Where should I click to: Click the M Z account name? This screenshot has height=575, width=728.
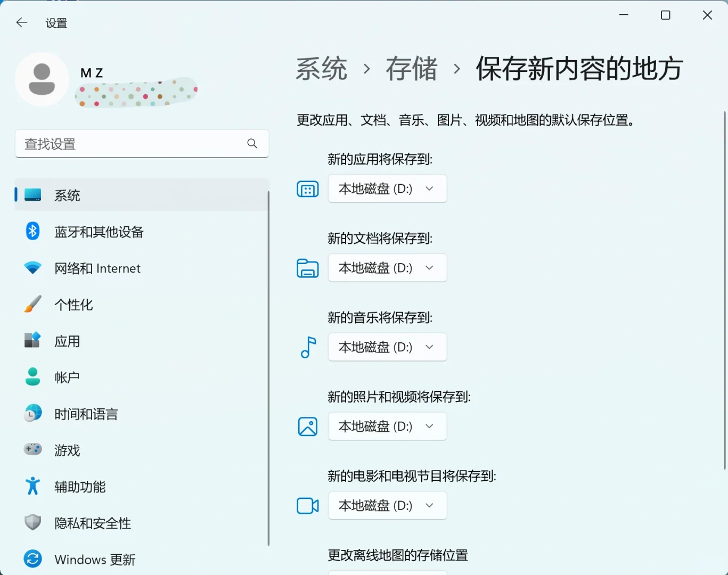pyautogui.click(x=92, y=73)
